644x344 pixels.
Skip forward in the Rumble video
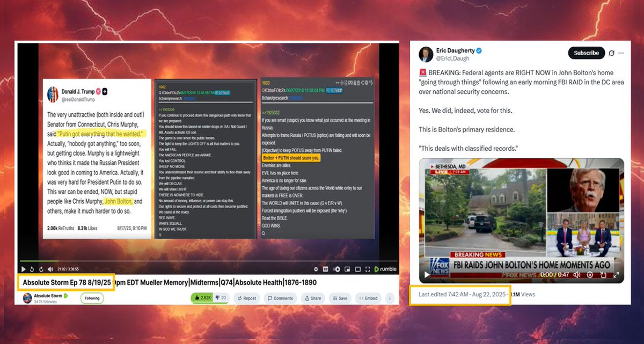[x=41, y=269]
